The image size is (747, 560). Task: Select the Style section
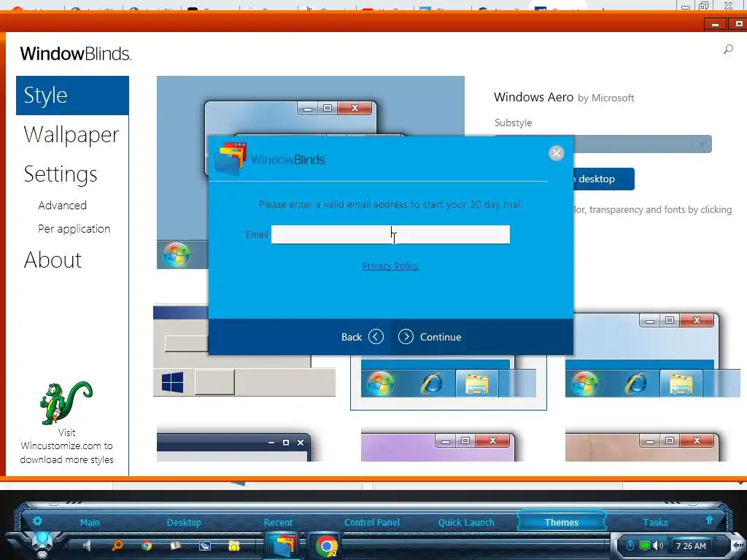[x=72, y=96]
